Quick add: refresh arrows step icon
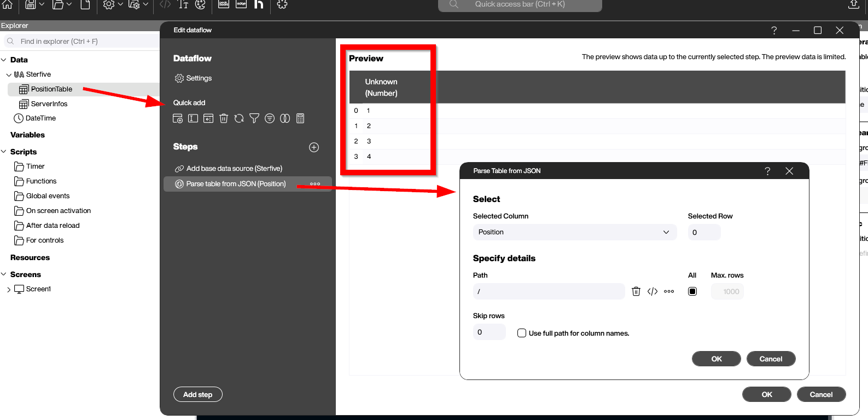868x420 pixels. (x=239, y=118)
